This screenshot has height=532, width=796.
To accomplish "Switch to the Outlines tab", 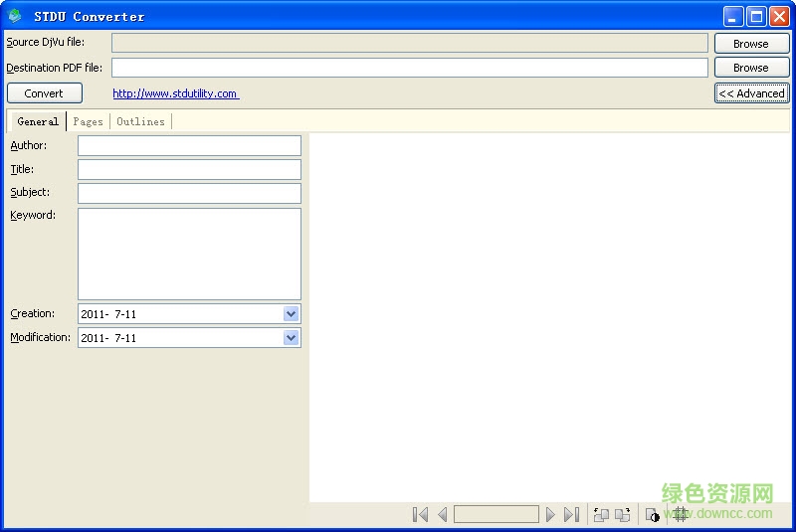I will pyautogui.click(x=140, y=121).
